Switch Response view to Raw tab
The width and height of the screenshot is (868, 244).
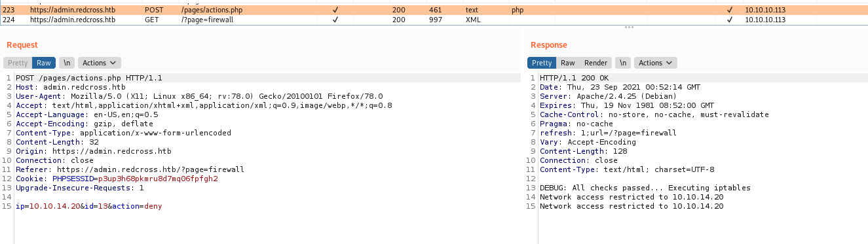coord(568,63)
